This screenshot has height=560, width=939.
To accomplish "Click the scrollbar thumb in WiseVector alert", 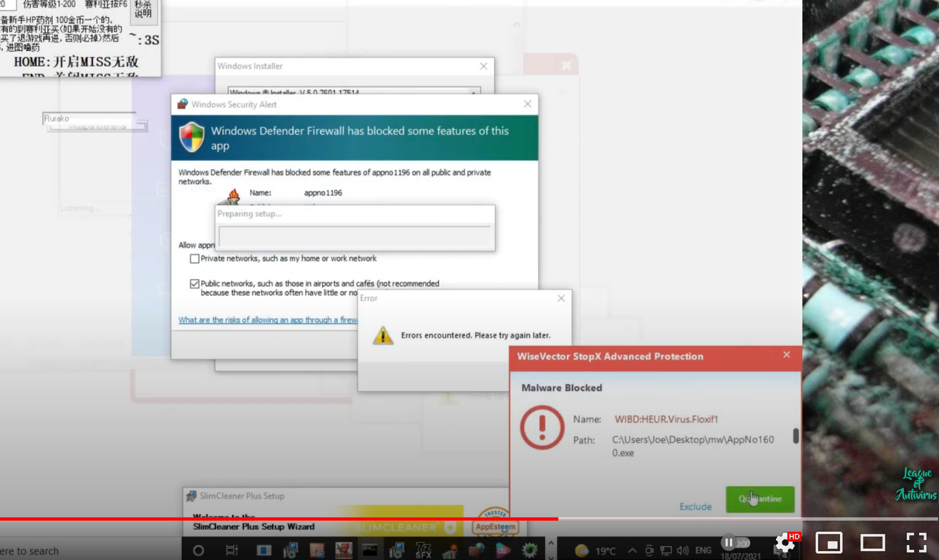I will coord(796,436).
